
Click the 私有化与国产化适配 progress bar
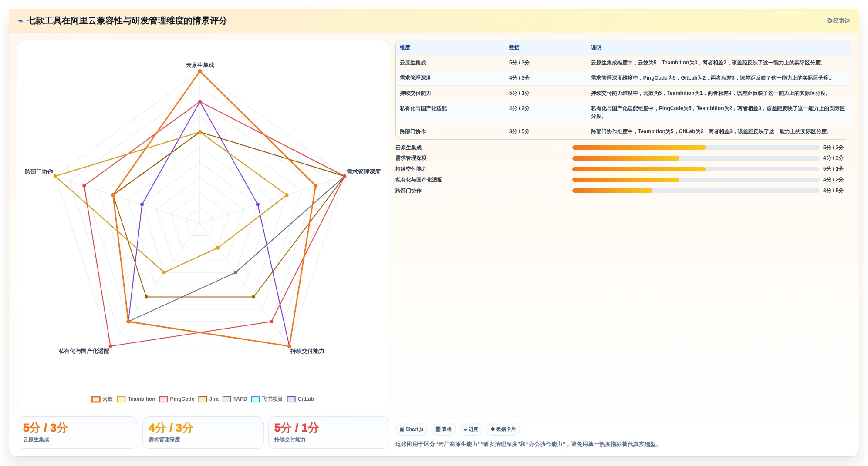[696, 180]
